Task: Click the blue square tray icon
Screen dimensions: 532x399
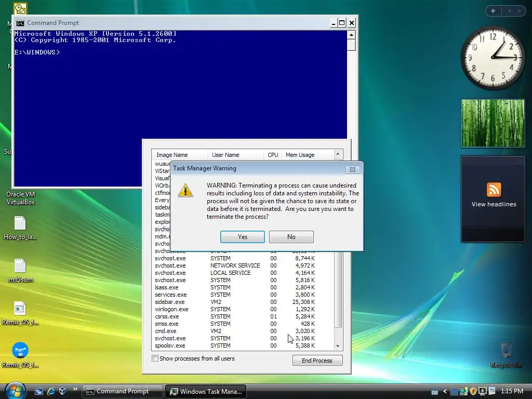Action: (x=454, y=392)
